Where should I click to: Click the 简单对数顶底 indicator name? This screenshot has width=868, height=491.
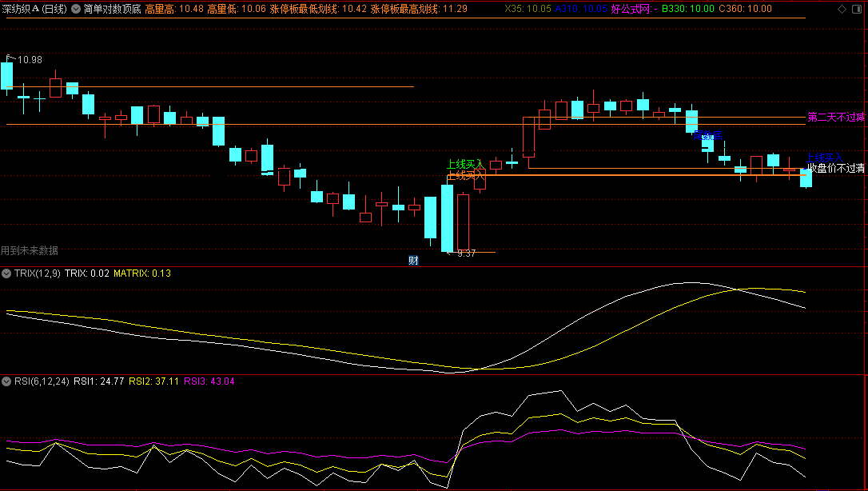click(113, 9)
